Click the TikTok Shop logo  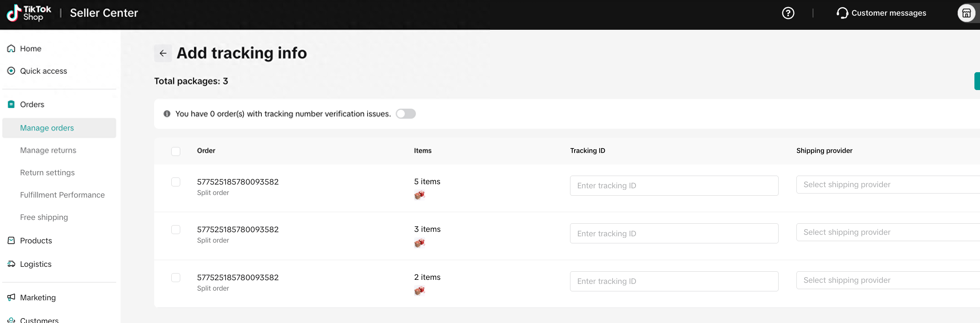click(29, 13)
